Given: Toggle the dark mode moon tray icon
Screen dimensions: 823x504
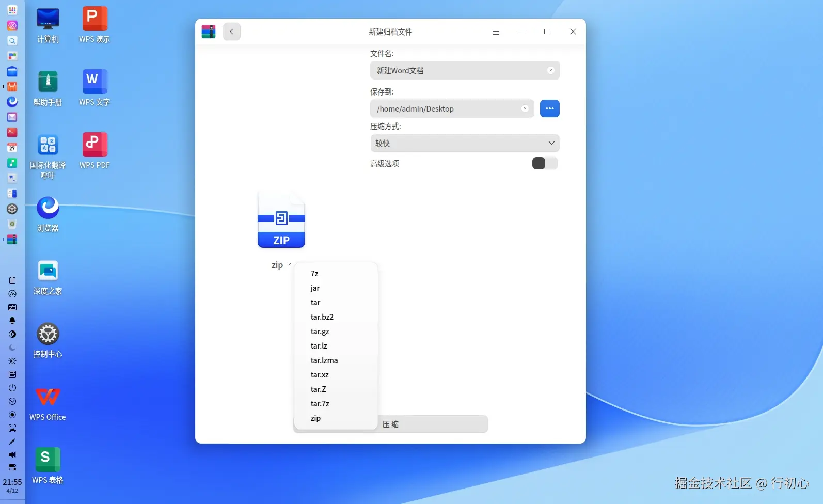Looking at the screenshot, I should click(x=12, y=348).
